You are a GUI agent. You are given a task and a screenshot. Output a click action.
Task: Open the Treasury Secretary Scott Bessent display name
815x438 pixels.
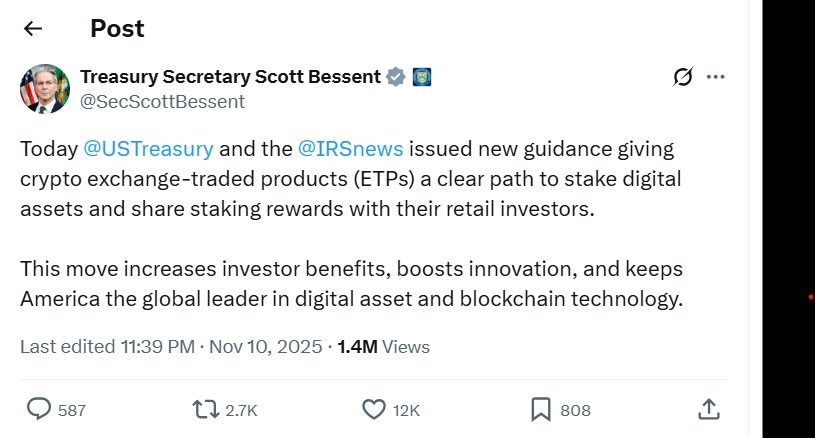tap(230, 77)
